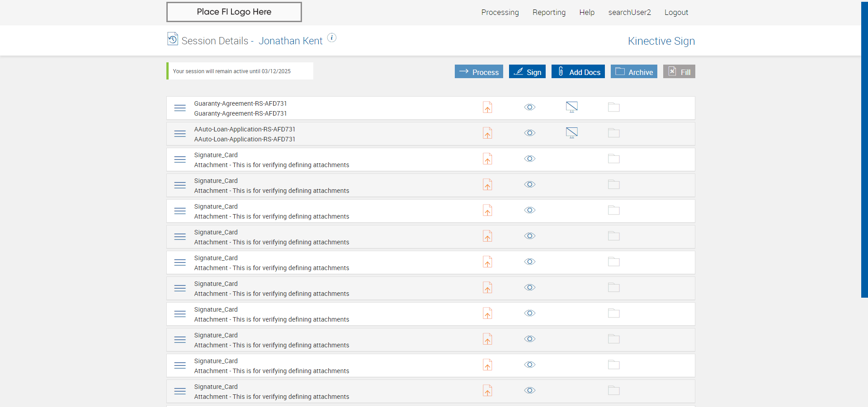Click folder icon on AAuto-Loan-Application row
This screenshot has height=407, width=868.
(x=613, y=133)
